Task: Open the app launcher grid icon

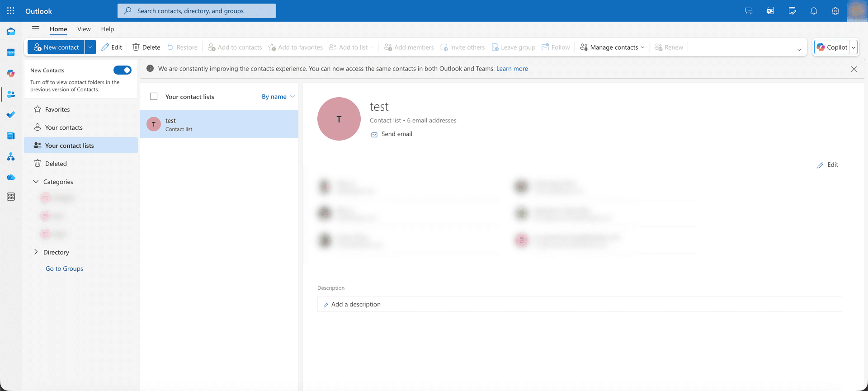Action: [x=11, y=10]
